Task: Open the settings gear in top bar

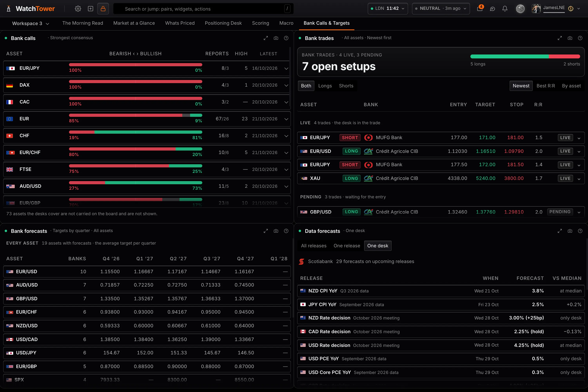Action: (78, 9)
